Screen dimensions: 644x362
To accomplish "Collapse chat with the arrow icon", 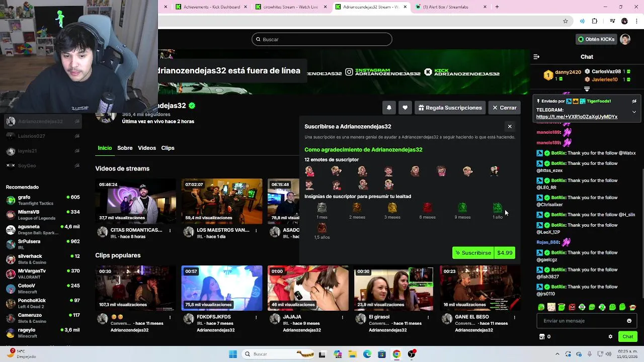I will coord(536,57).
